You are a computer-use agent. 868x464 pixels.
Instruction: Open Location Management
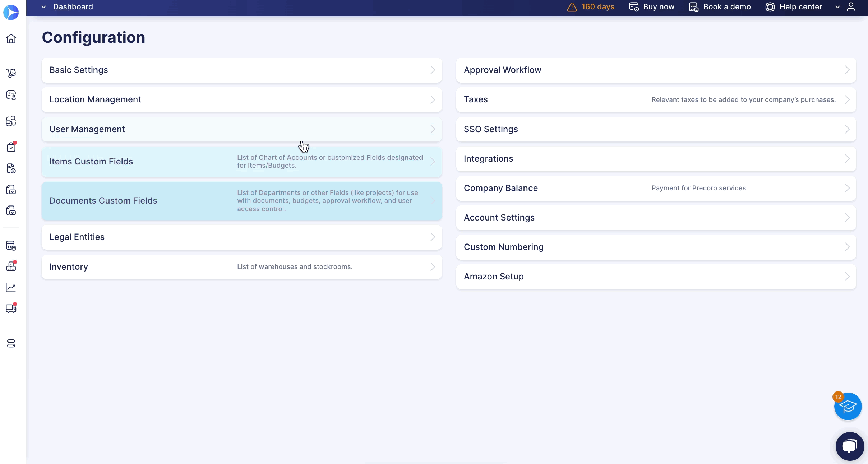click(241, 99)
